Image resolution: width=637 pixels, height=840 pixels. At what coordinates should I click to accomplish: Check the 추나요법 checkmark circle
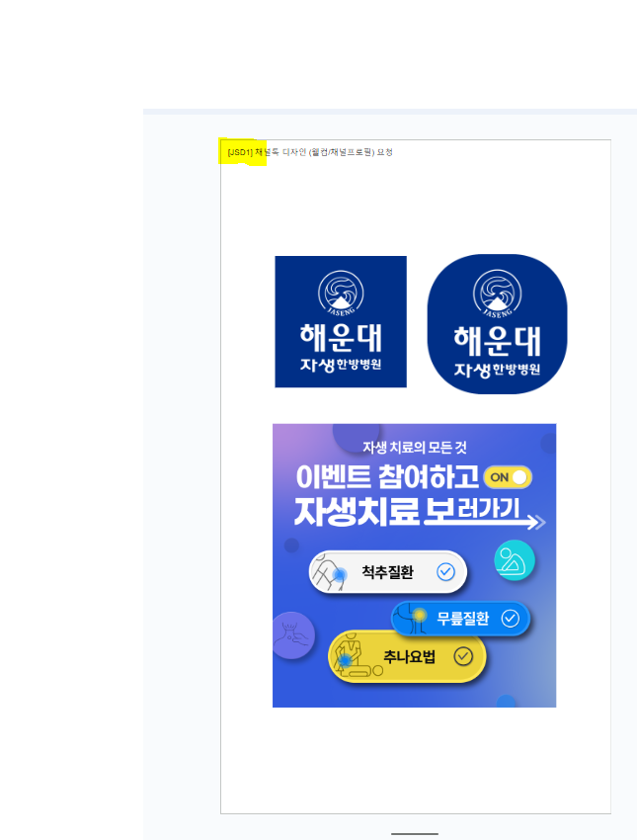coord(463,656)
